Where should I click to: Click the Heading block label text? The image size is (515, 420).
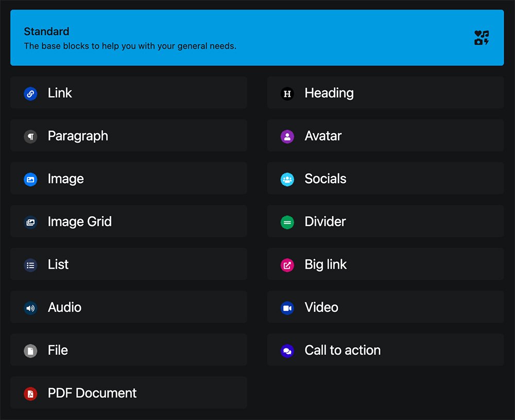(329, 93)
